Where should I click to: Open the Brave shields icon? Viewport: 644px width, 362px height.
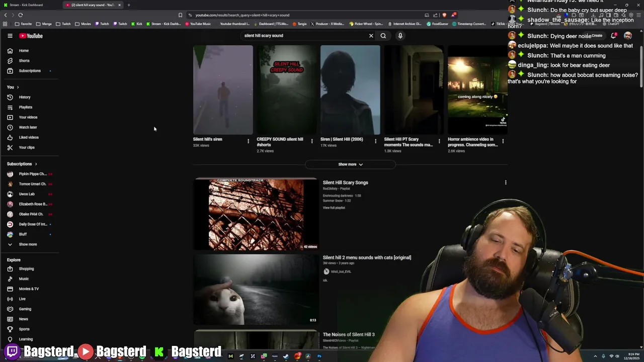pyautogui.click(x=444, y=15)
